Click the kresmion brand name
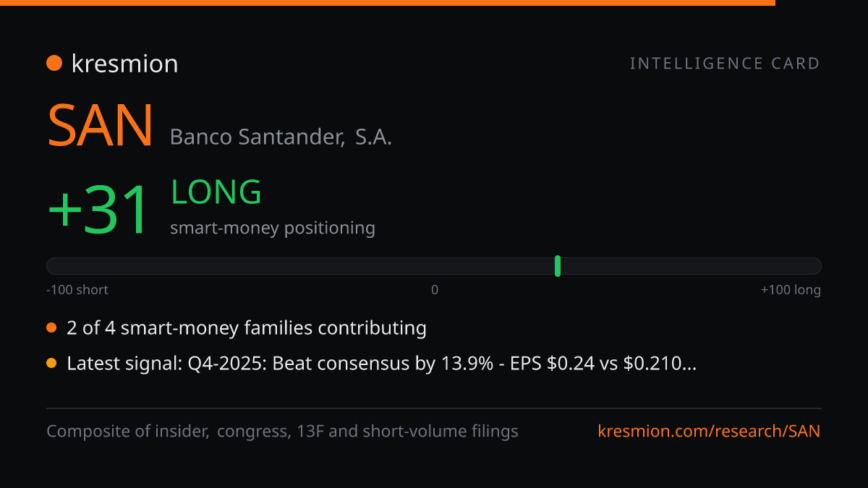 [x=124, y=64]
